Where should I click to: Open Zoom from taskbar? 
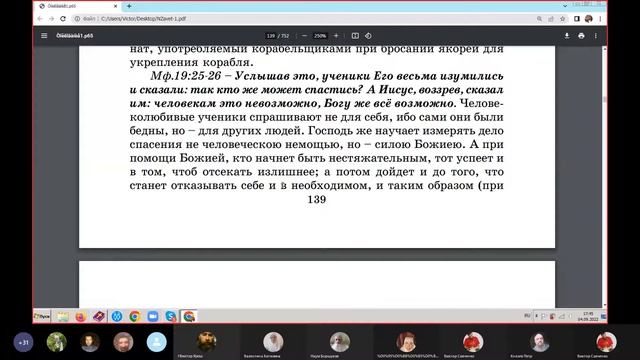(153, 316)
